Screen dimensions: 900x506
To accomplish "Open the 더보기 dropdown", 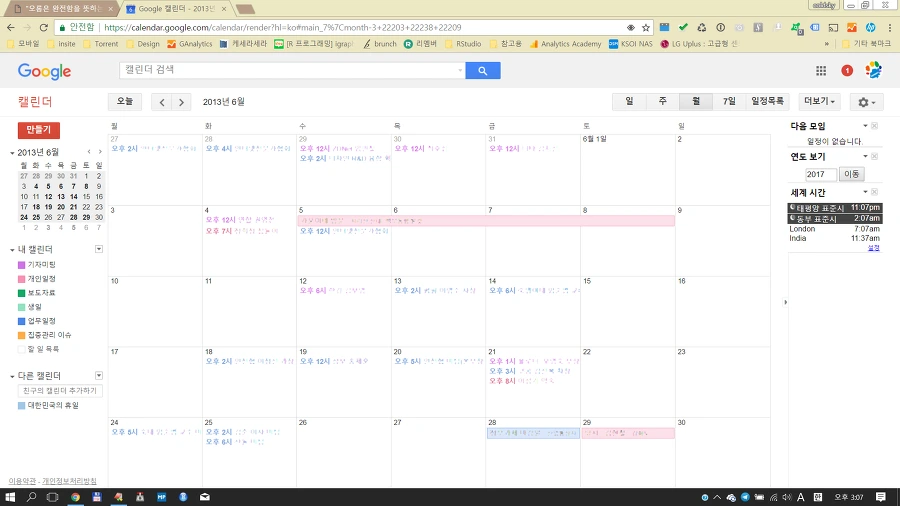I will pos(819,102).
